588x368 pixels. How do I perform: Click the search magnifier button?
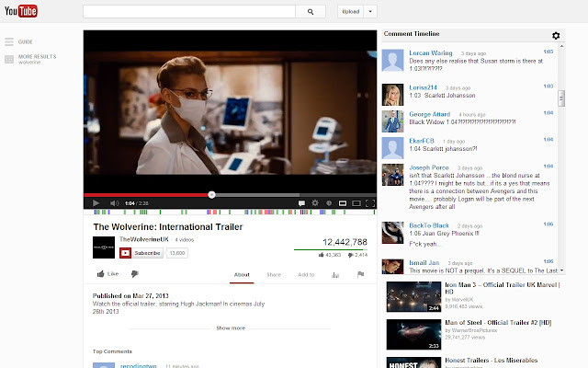coord(311,12)
